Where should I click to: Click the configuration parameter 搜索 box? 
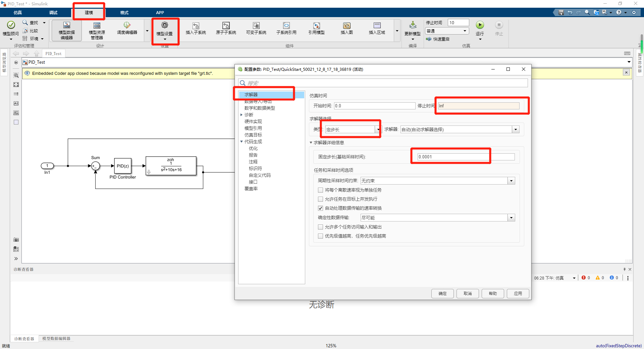tap(383, 83)
